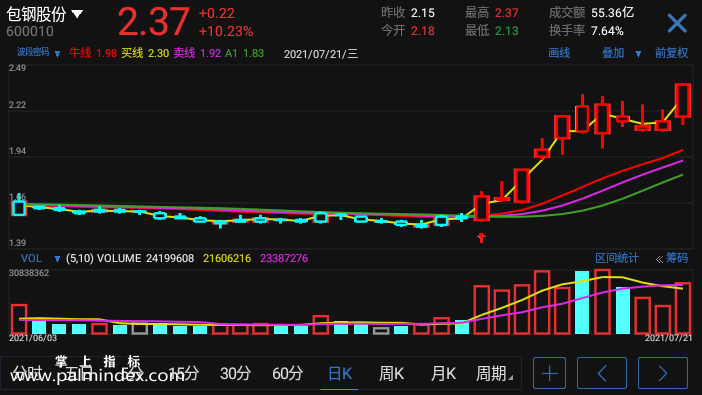The height and width of the screenshot is (395, 702).
Task: Toggle the 前复权 price adjustment
Action: coord(671,53)
